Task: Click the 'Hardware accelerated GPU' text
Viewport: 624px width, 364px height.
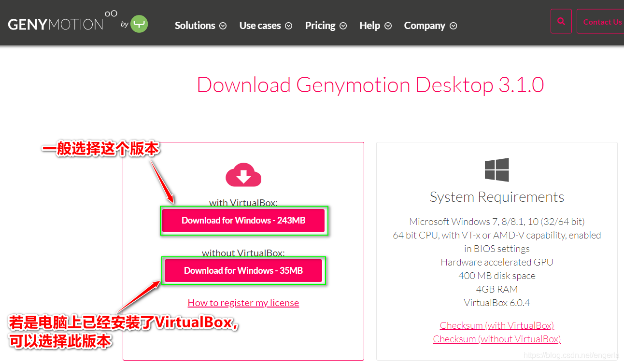Action: coord(497,262)
